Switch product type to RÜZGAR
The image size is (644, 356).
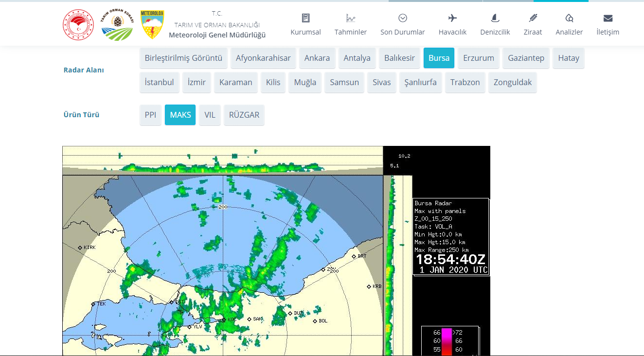244,115
